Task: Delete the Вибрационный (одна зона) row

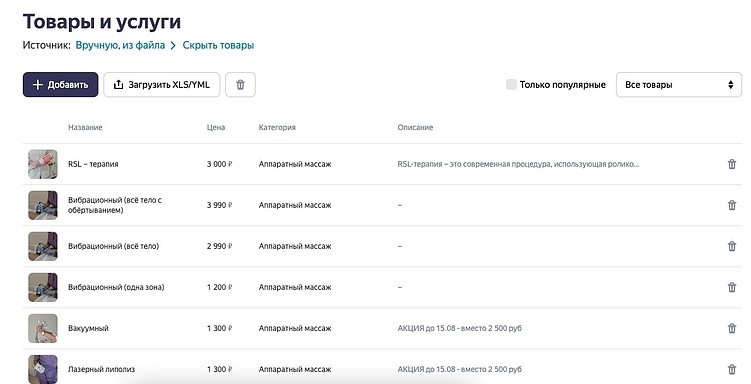Action: tap(732, 287)
